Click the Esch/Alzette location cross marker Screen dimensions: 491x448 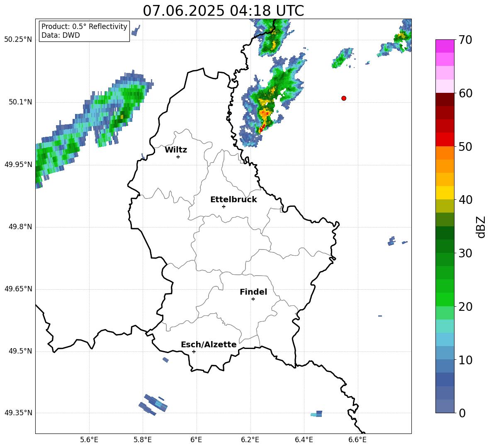pyautogui.click(x=194, y=351)
